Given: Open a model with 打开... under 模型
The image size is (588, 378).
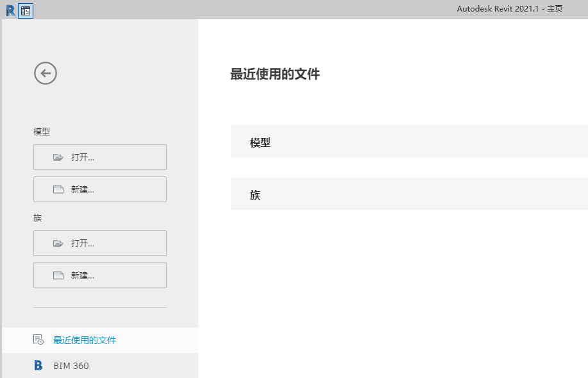Looking at the screenshot, I should [100, 157].
